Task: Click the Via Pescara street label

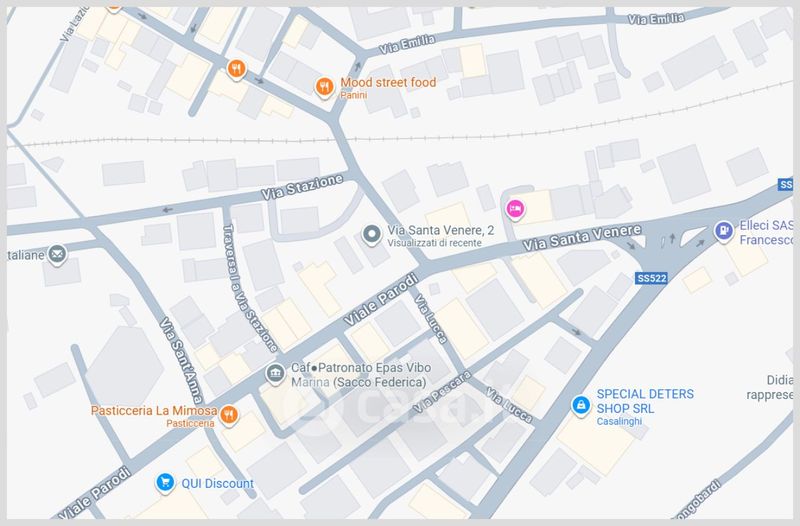Action: [x=445, y=393]
